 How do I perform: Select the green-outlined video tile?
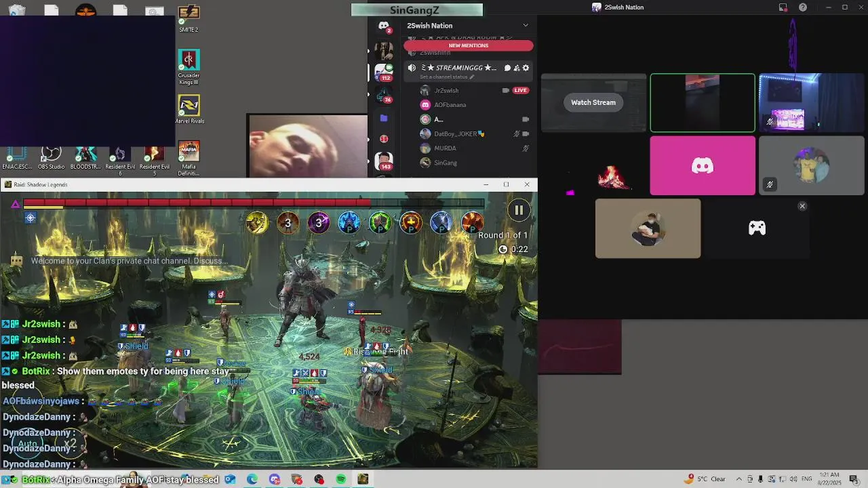(x=703, y=102)
